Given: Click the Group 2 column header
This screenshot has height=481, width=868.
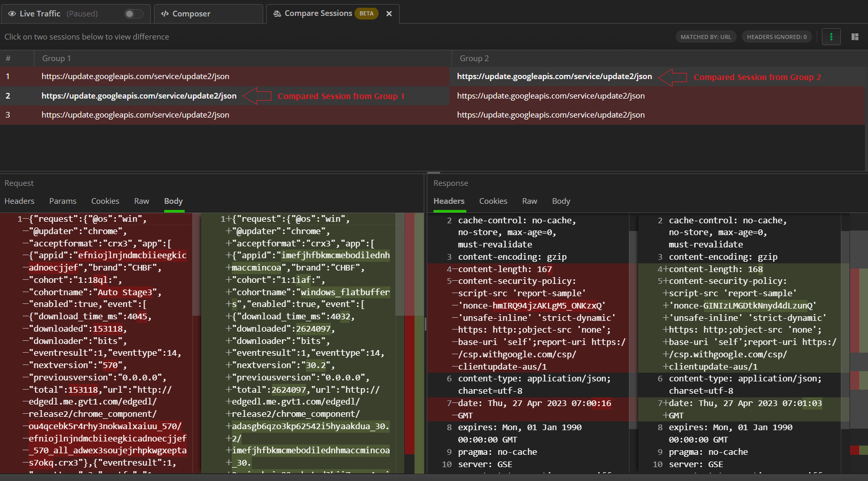Looking at the screenshot, I should (x=475, y=59).
